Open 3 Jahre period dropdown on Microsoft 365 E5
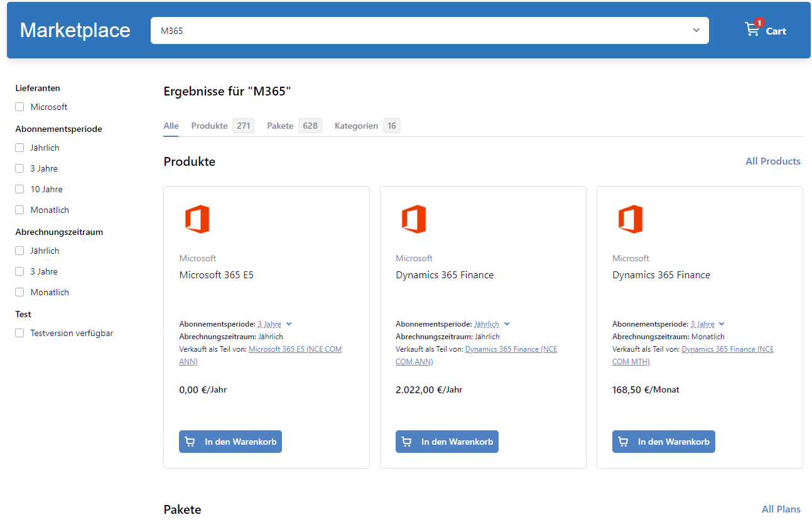Screen dimensions: 812x527 [289, 324]
